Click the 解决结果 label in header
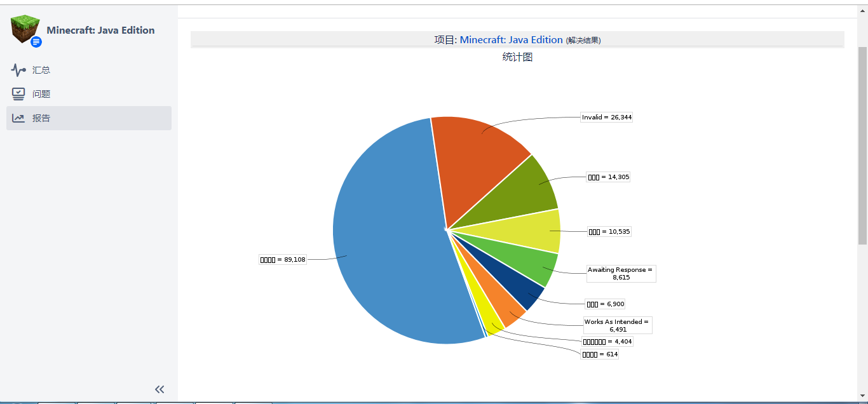Image resolution: width=868 pixels, height=404 pixels. pos(583,40)
